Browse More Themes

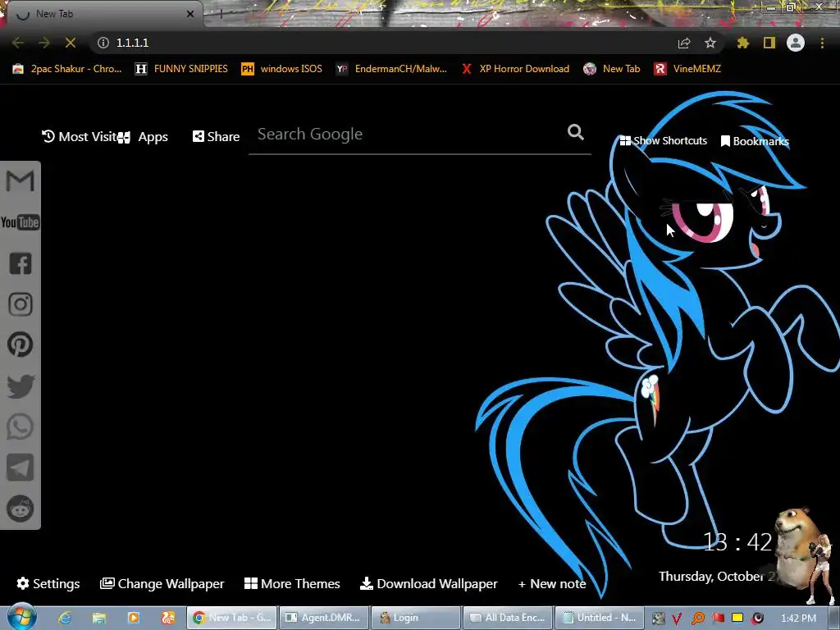click(292, 583)
